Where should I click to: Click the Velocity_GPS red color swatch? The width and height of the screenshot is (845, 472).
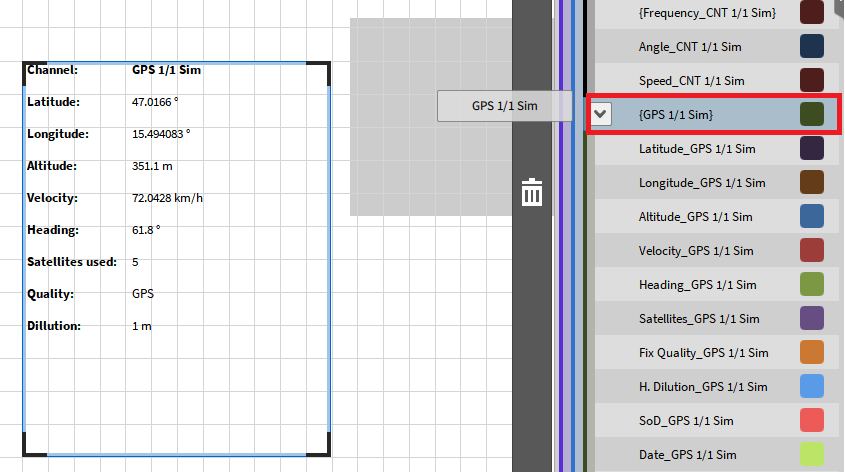tap(812, 250)
